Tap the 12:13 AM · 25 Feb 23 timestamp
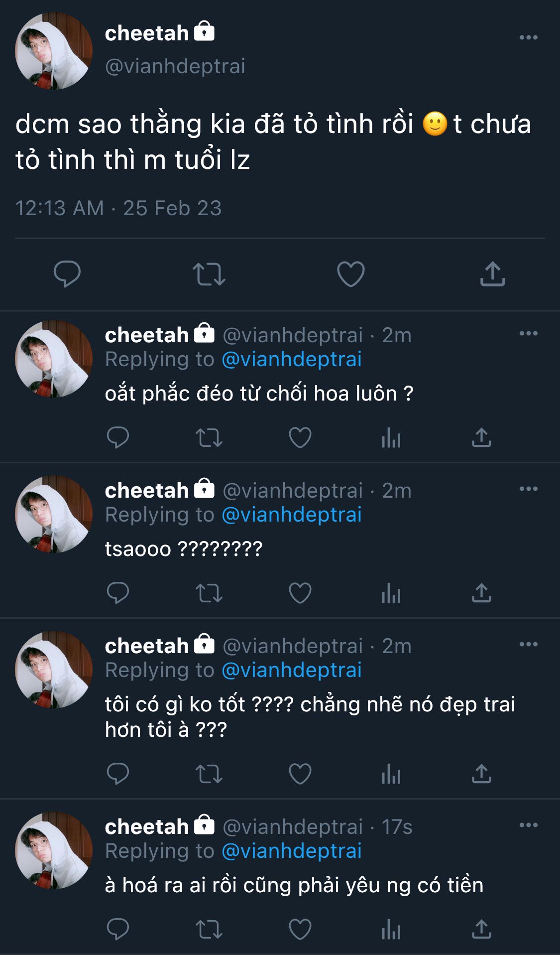This screenshot has height=955, width=560. coord(118,208)
